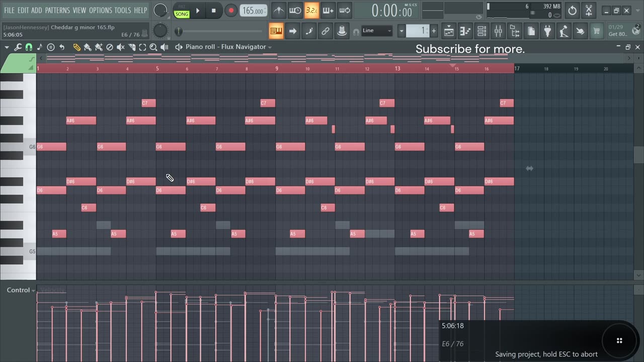
Task: Select the Paint brush tool
Action: coord(88,47)
